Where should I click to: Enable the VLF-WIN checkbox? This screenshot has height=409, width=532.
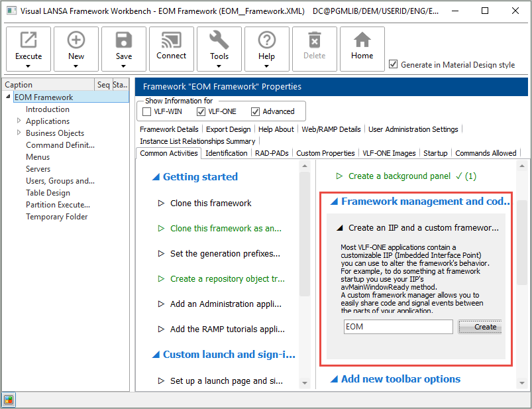coord(146,111)
